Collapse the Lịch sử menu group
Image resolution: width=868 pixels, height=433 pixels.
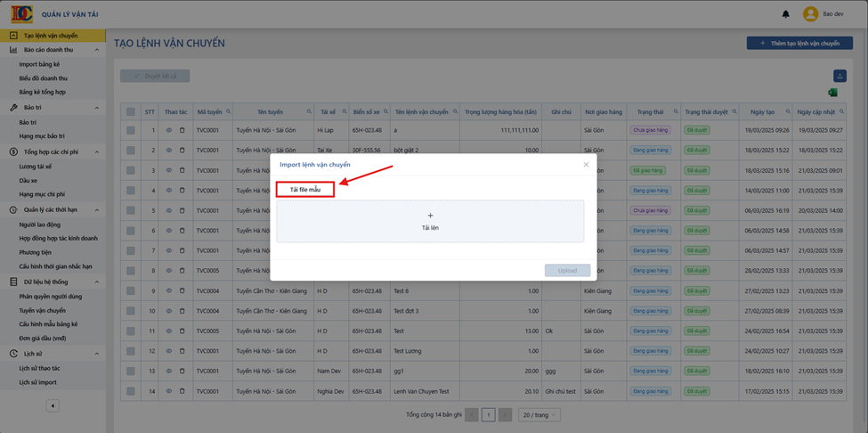click(97, 354)
